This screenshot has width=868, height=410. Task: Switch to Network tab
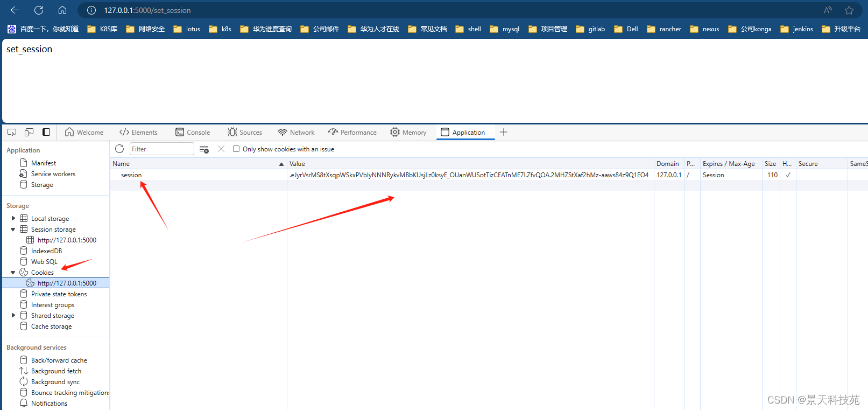coord(296,132)
